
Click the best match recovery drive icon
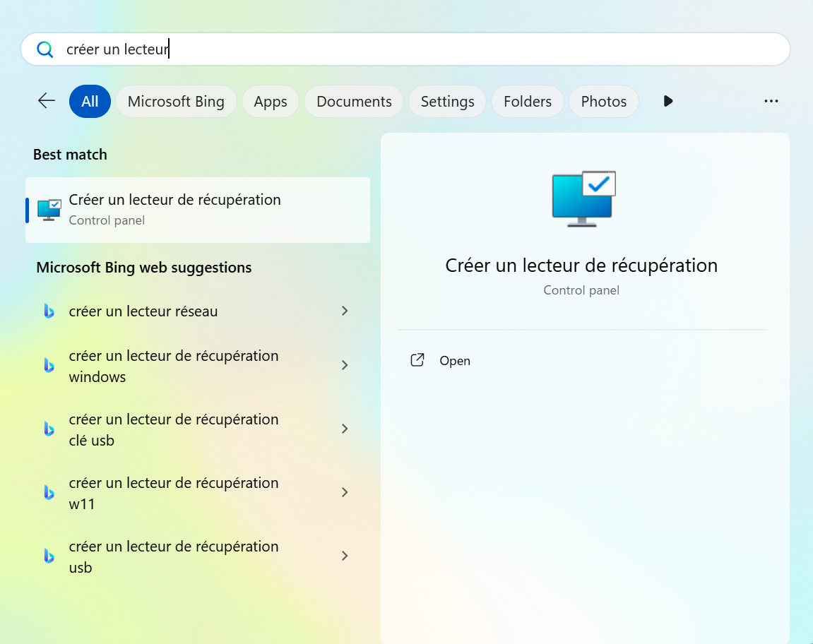pyautogui.click(x=49, y=210)
